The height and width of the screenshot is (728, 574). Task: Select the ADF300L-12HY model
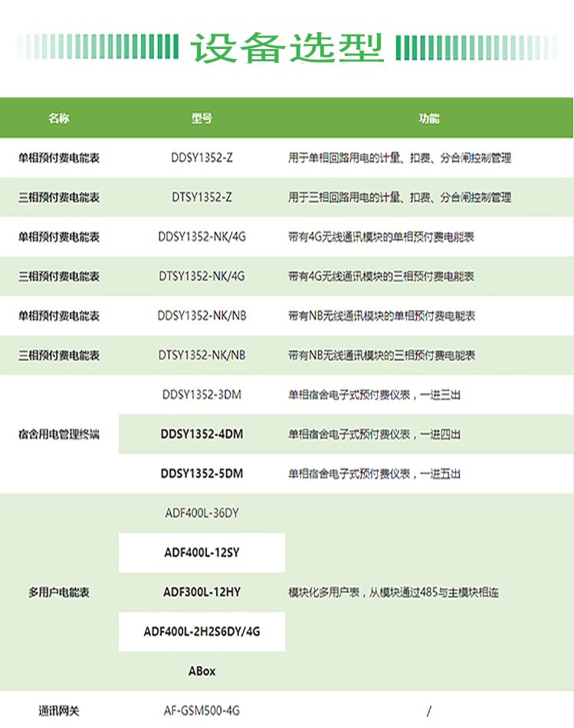202,592
